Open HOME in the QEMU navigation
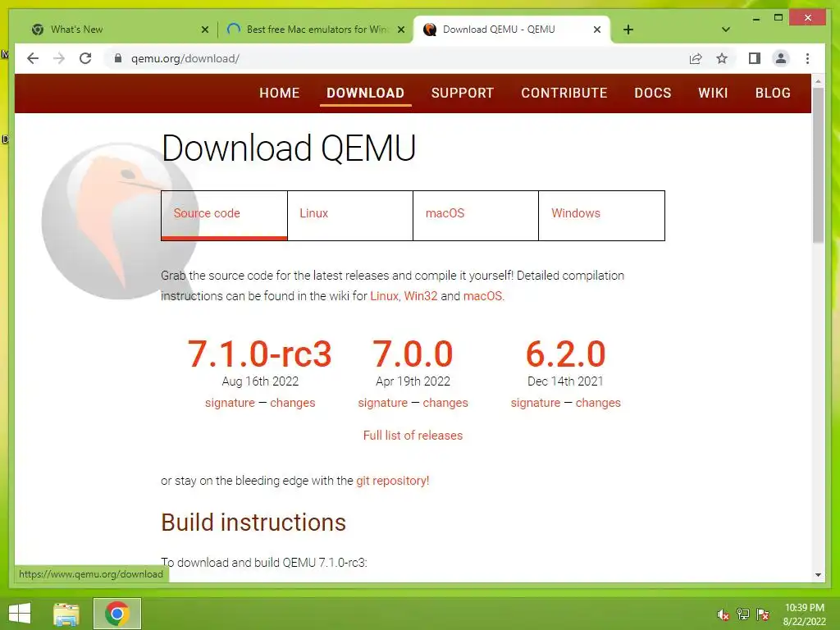This screenshot has width=840, height=630. [x=279, y=94]
